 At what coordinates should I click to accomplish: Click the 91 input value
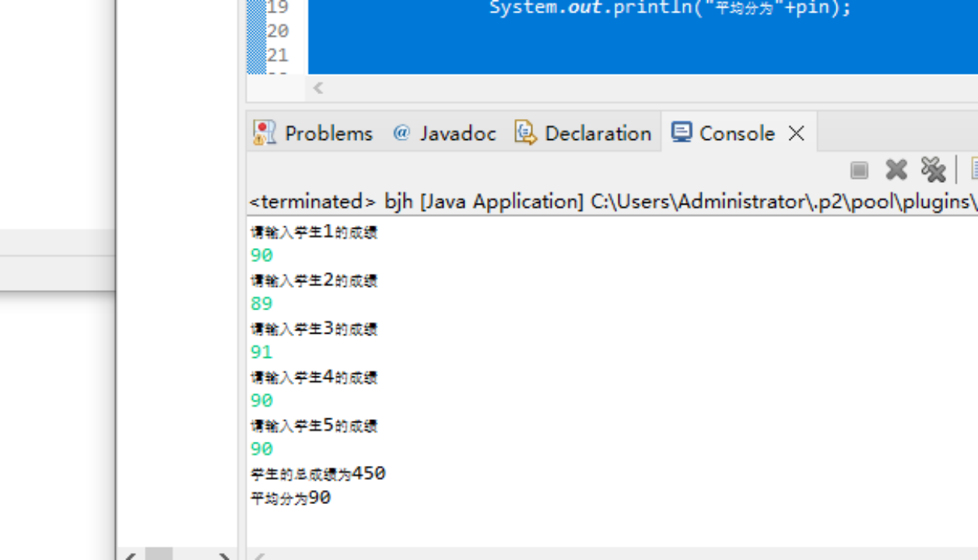coord(261,352)
